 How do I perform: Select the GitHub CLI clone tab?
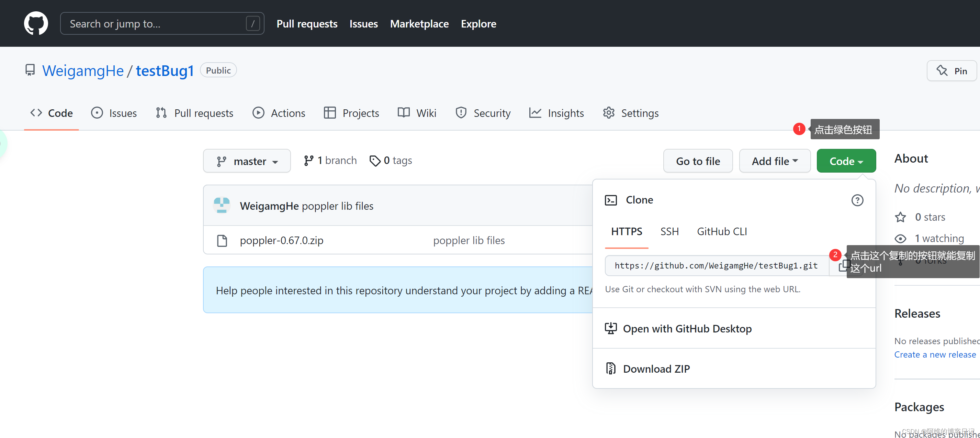click(722, 232)
